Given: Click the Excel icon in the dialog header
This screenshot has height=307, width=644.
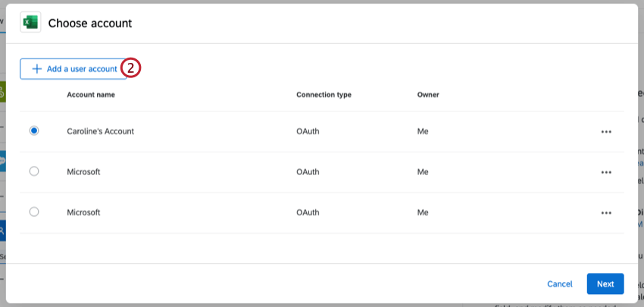Looking at the screenshot, I should click(x=30, y=23).
